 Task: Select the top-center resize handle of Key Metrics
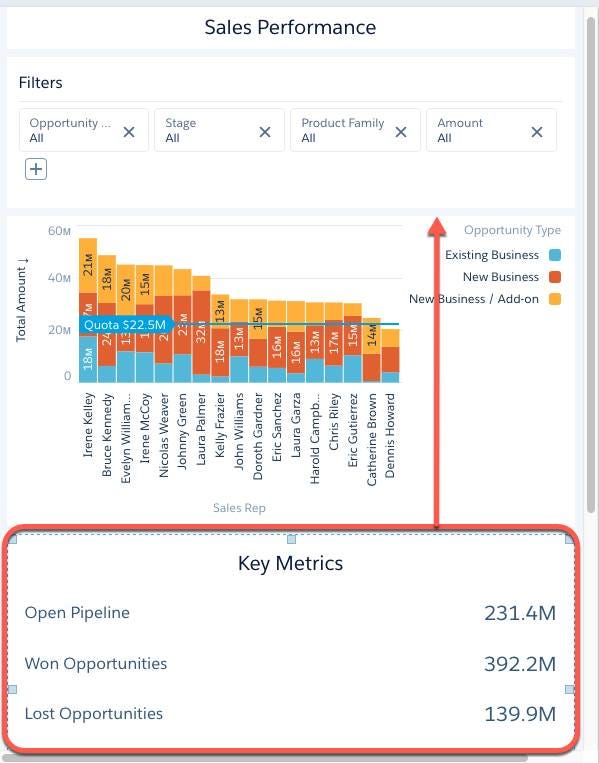tap(291, 539)
